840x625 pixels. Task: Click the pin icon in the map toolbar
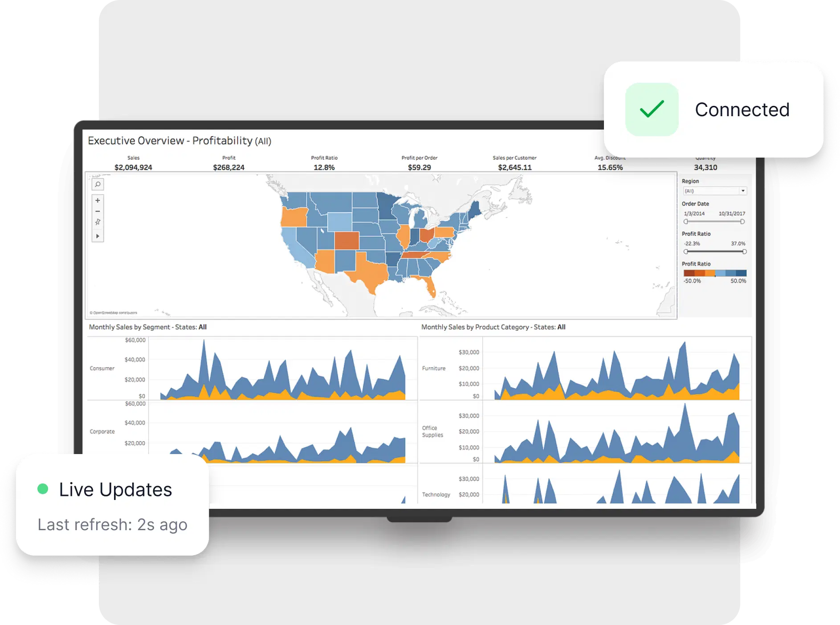pos(97,222)
